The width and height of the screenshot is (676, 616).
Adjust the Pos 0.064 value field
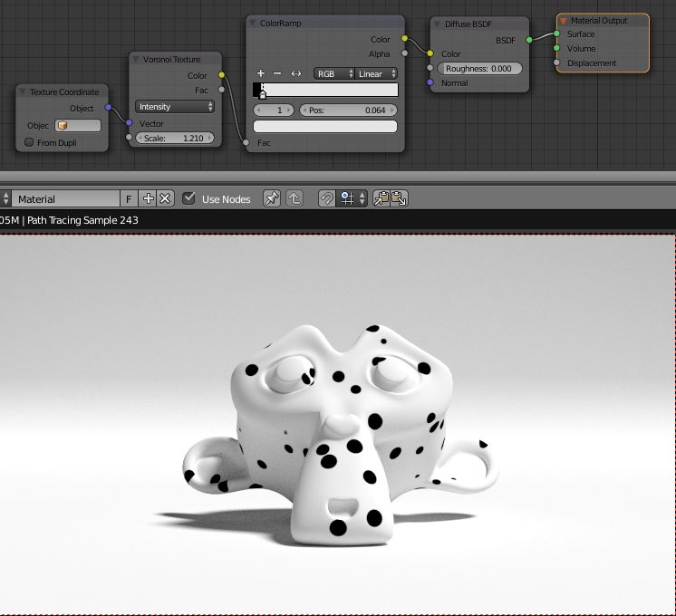[348, 110]
